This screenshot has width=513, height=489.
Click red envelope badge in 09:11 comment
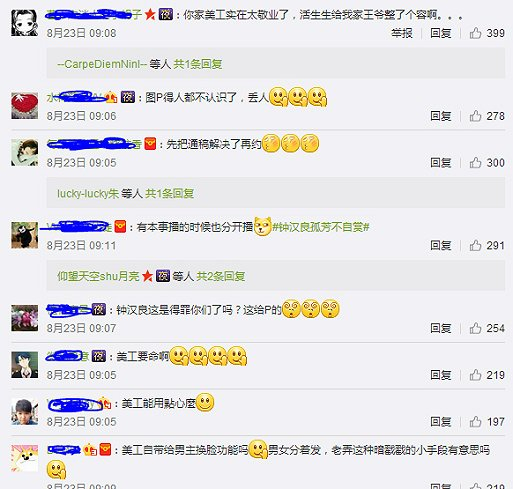120,227
